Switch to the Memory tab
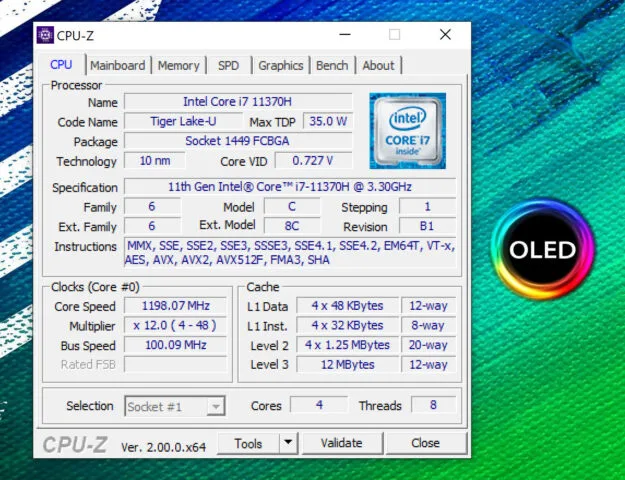The width and height of the screenshot is (625, 480). 178,66
